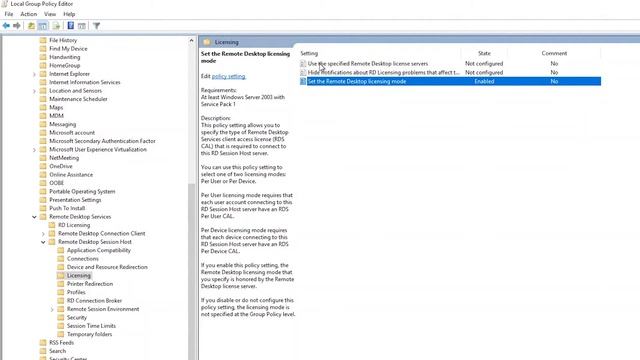Sort by the State column header
The image size is (640, 360).
pos(484,53)
